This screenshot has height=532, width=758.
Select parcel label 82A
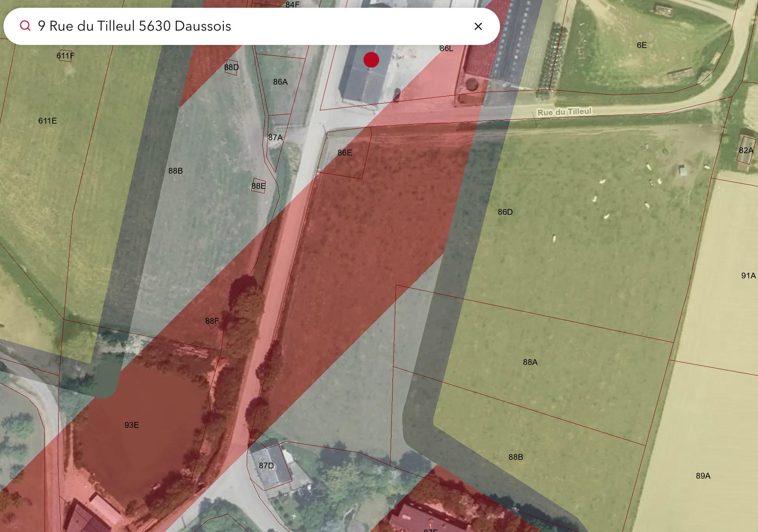746,150
